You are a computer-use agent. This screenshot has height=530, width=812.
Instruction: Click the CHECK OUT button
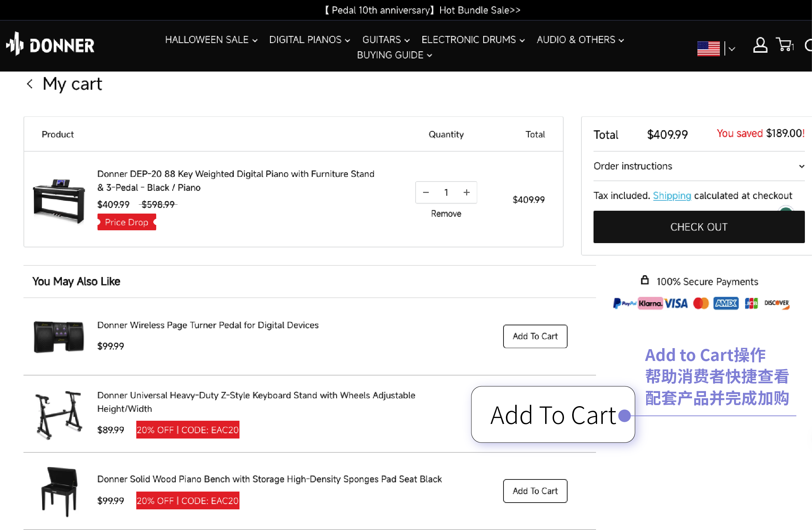click(699, 227)
